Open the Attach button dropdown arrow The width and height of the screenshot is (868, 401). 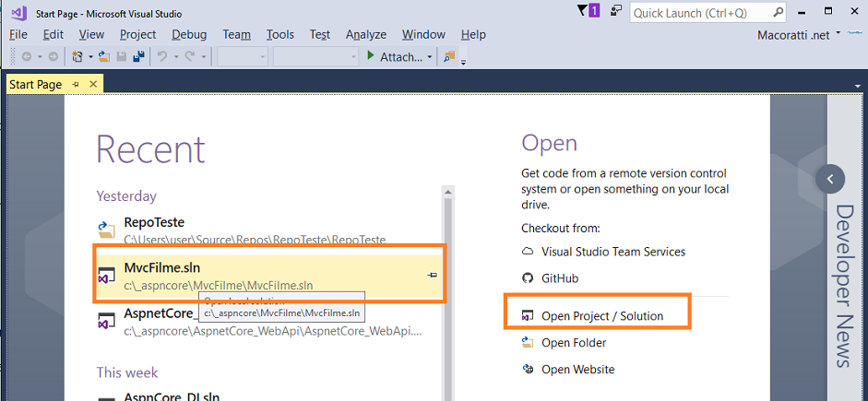click(430, 56)
